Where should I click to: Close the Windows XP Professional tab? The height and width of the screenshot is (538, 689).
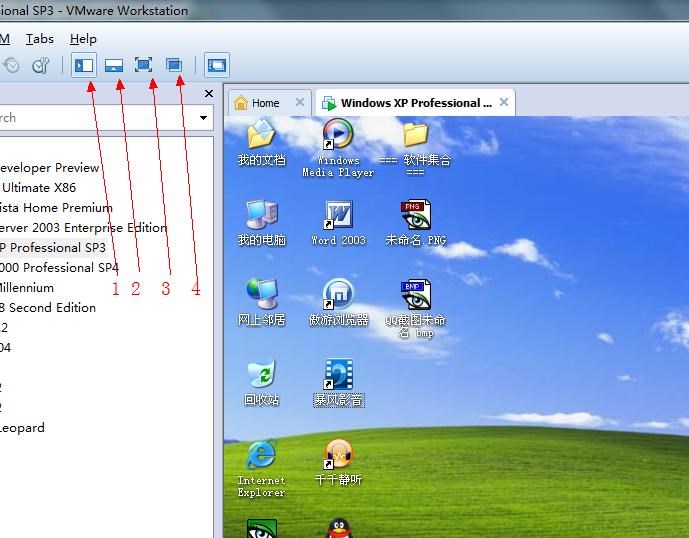(x=504, y=102)
